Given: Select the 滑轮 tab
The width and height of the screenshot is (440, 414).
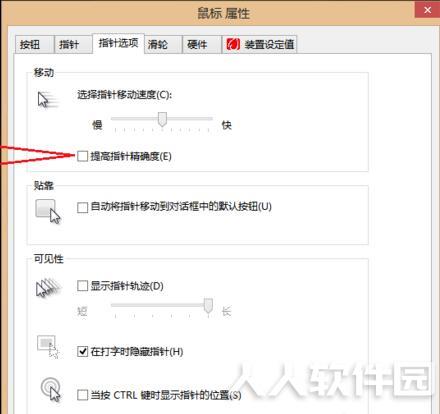Looking at the screenshot, I should point(163,44).
